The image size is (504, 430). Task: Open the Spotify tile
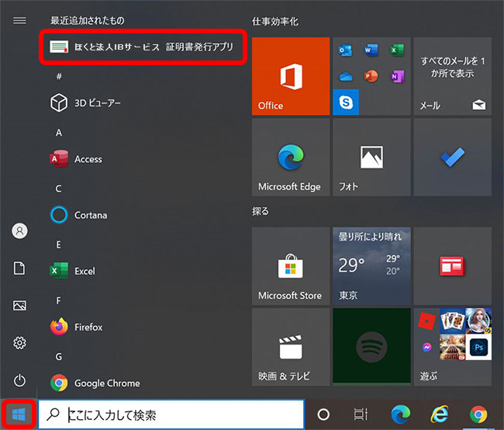click(370, 347)
